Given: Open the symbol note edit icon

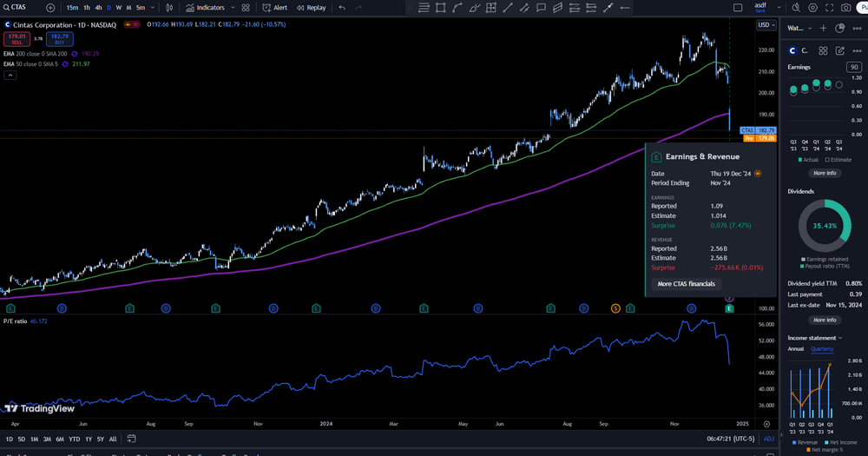Looking at the screenshot, I should 839,50.
